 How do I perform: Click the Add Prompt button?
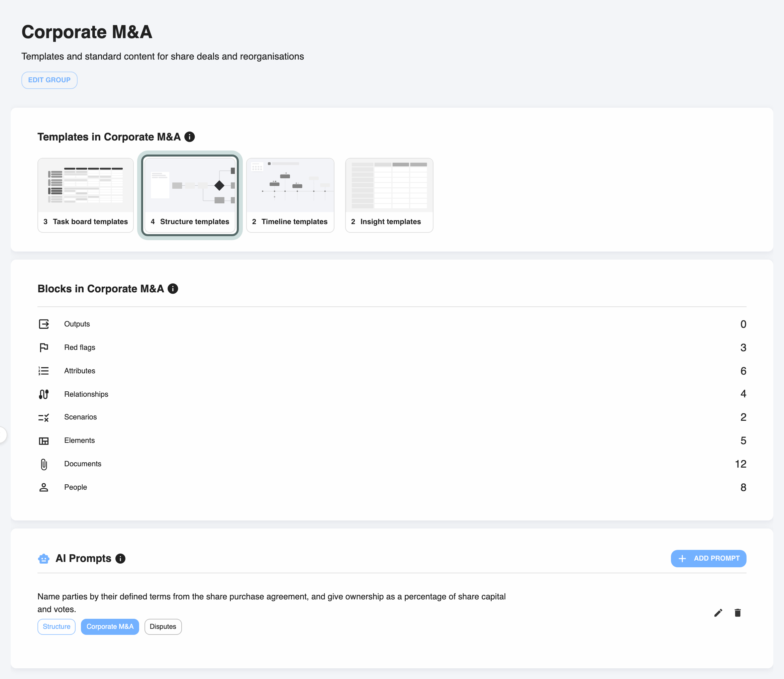click(708, 559)
